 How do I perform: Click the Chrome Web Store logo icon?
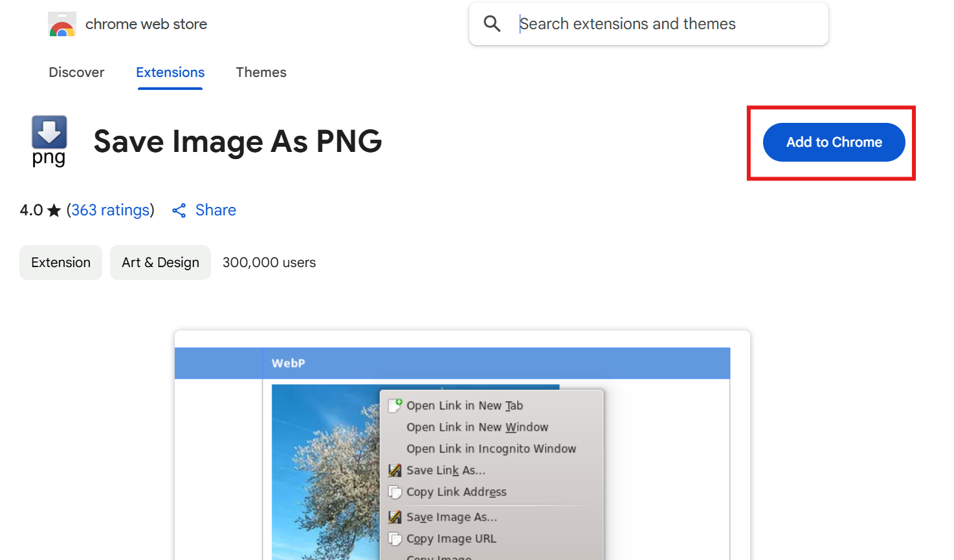coord(62,25)
